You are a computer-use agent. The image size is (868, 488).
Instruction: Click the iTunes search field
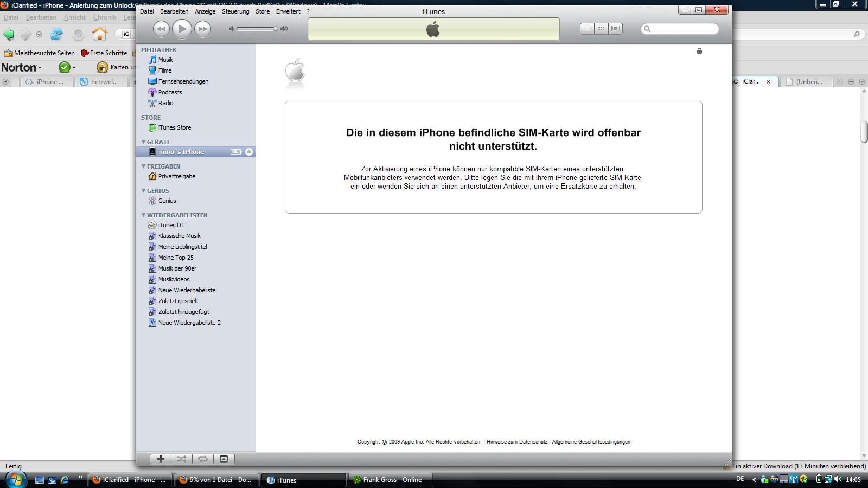(x=680, y=29)
